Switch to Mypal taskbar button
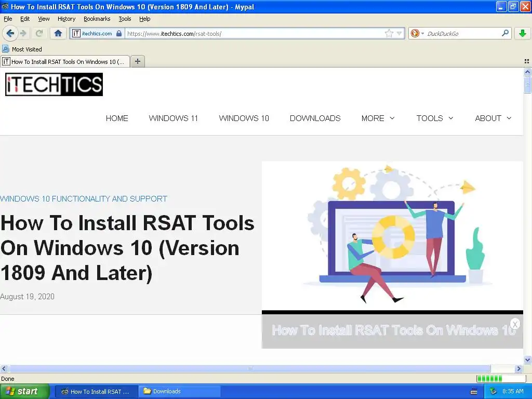The height and width of the screenshot is (399, 532). [x=96, y=391]
